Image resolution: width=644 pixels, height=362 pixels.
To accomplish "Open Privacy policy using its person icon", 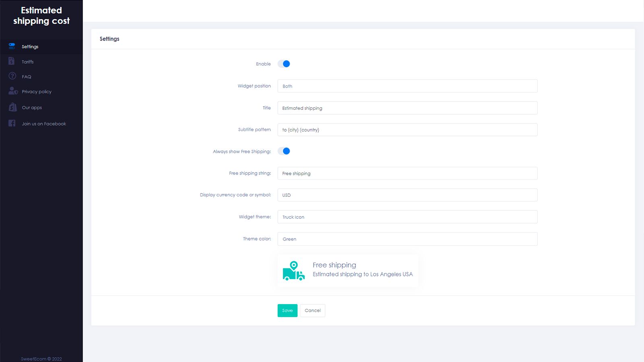I will [12, 91].
